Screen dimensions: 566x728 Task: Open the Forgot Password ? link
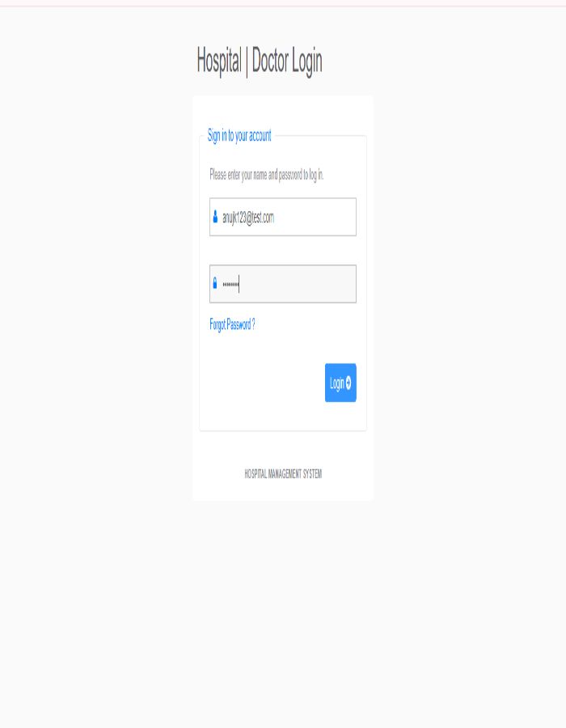pyautogui.click(x=232, y=324)
